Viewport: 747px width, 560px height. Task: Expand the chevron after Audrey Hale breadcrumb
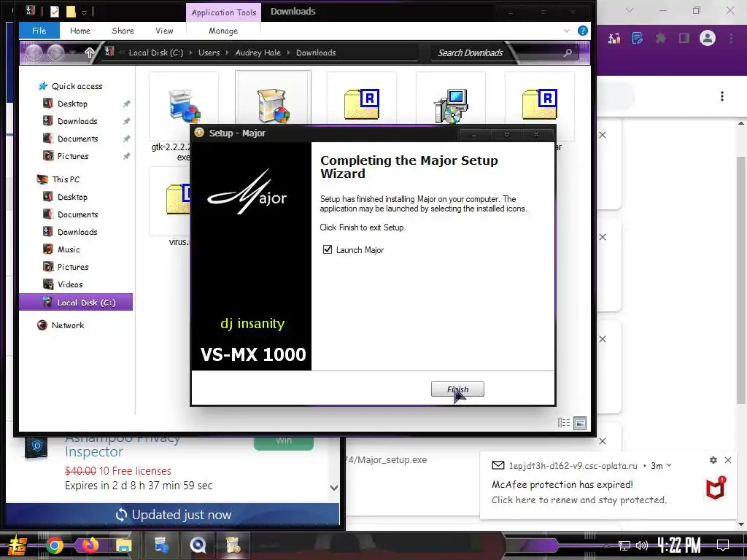click(x=288, y=52)
